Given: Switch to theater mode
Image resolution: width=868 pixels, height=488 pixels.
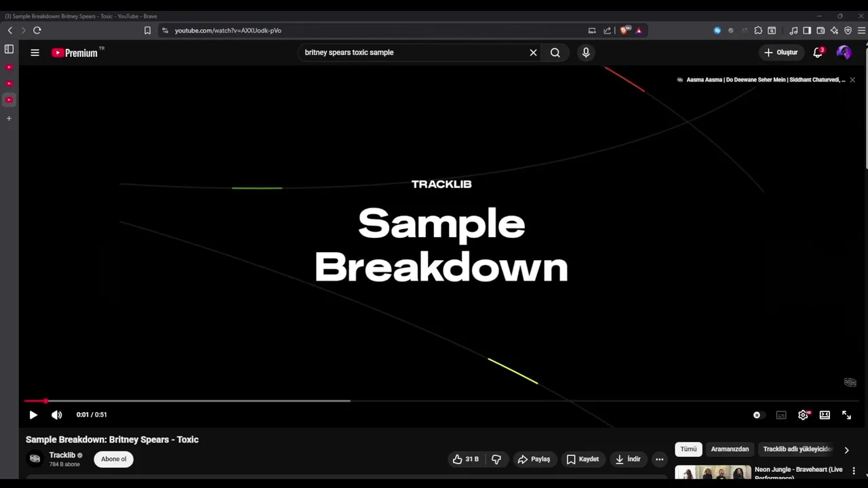Looking at the screenshot, I should pos(825,415).
